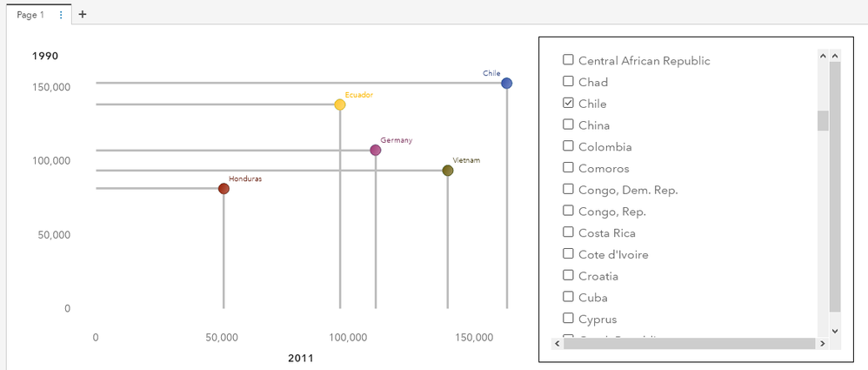Click the purple Germany data marker
868x370 pixels.
pyautogui.click(x=376, y=151)
